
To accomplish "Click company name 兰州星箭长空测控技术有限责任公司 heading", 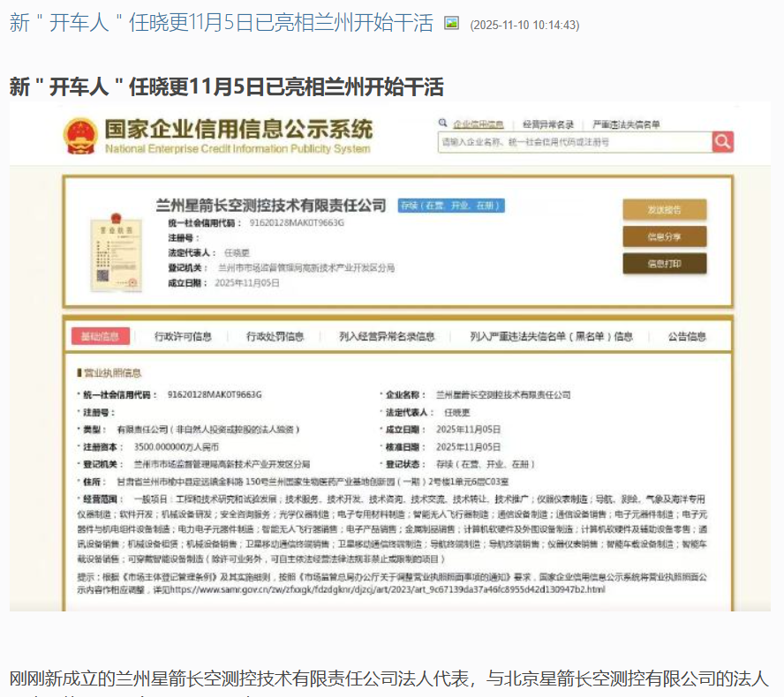I will point(271,206).
